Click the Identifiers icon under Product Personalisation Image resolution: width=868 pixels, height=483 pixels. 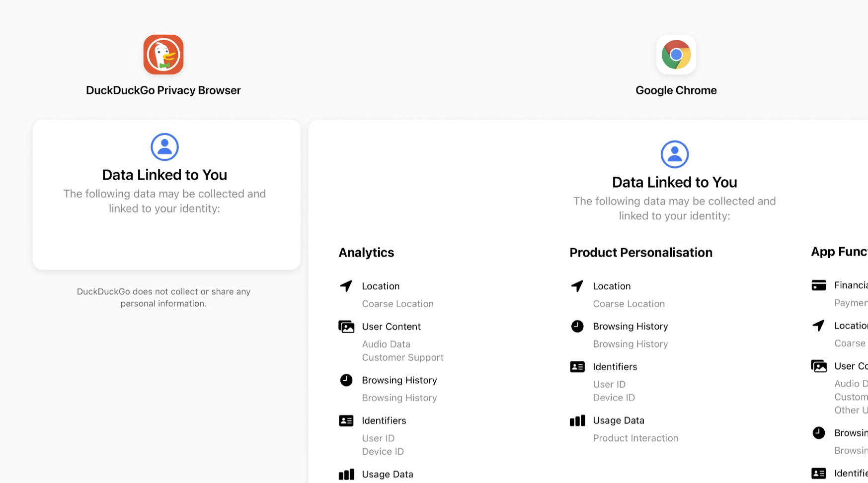pyautogui.click(x=577, y=367)
